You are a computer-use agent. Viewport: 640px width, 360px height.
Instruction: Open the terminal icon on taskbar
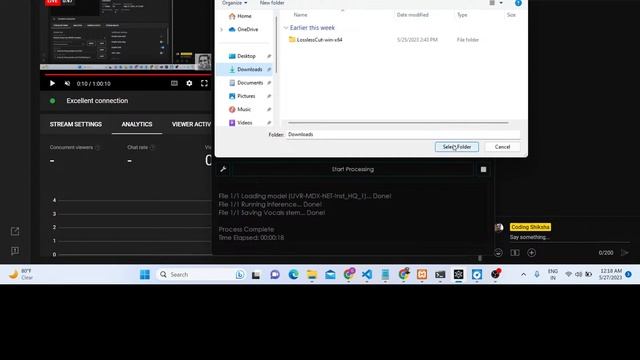pyautogui.click(x=440, y=275)
